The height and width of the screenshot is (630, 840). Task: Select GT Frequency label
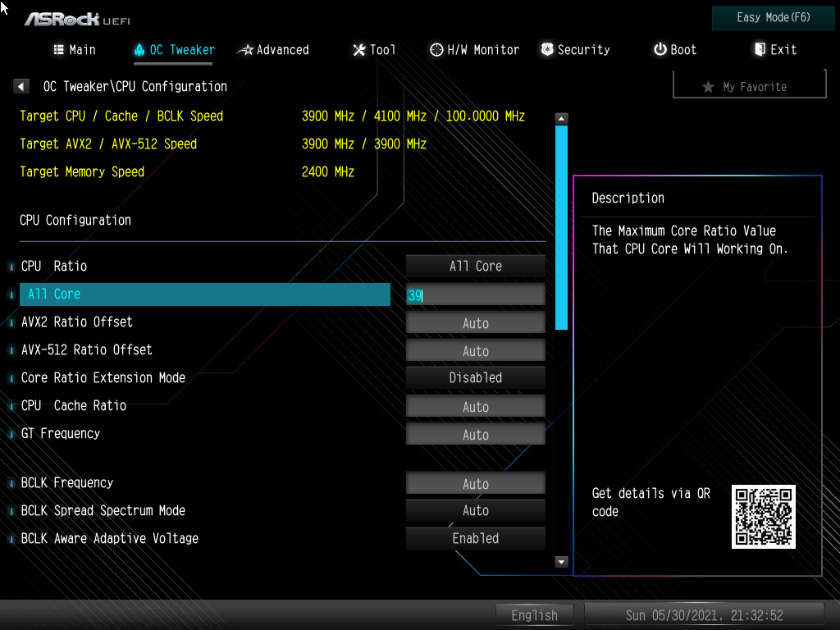[x=61, y=433]
